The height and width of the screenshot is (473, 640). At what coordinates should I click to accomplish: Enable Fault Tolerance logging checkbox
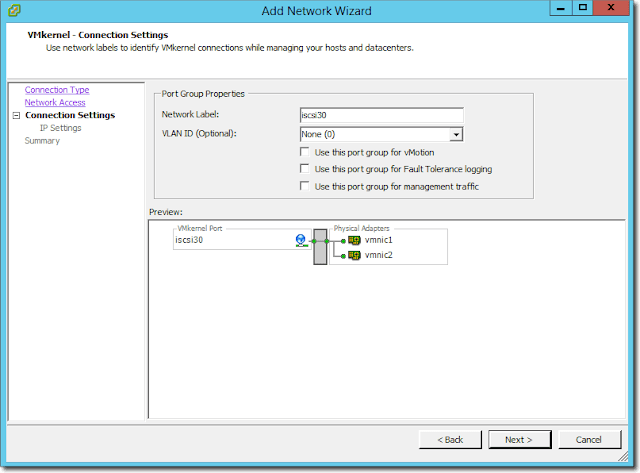[x=305, y=169]
